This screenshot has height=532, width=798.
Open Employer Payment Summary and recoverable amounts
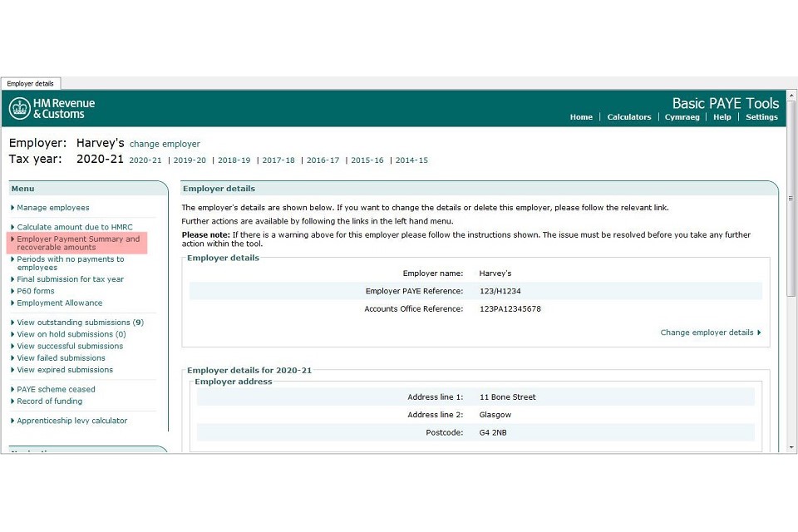78,243
